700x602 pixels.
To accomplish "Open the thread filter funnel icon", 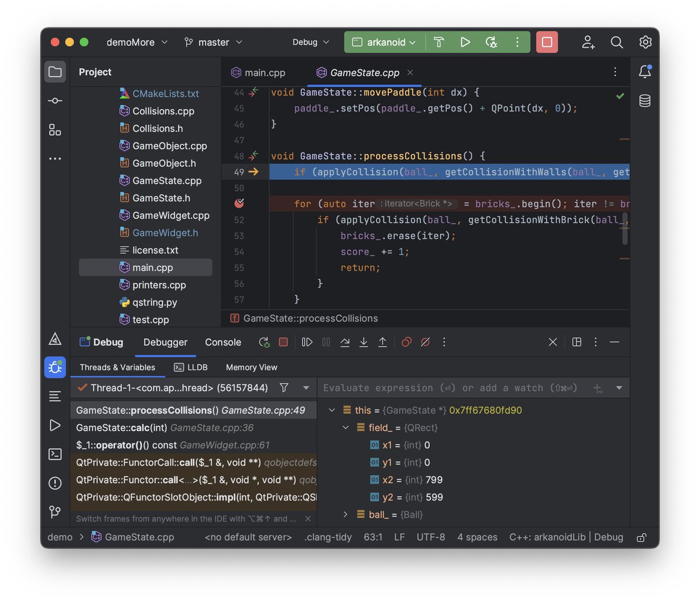I will [x=284, y=388].
